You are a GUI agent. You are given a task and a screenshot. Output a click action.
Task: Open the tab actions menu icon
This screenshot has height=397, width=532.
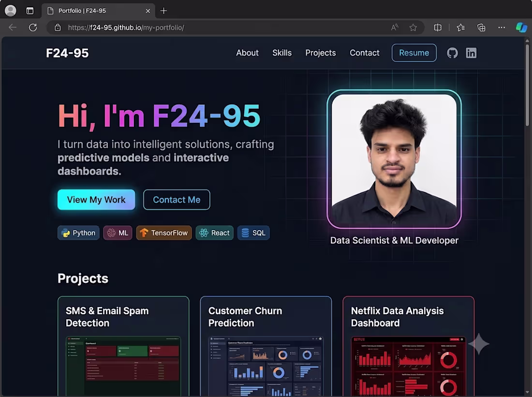point(30,11)
